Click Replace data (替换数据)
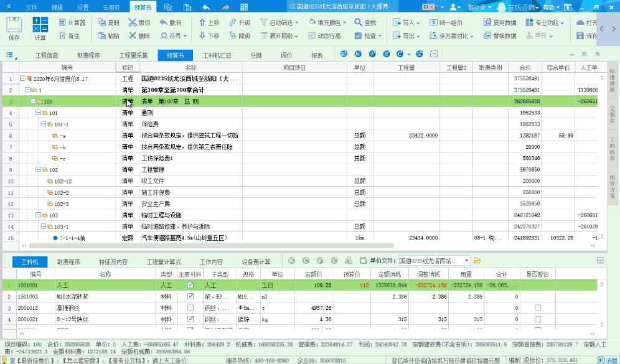 tap(500, 35)
